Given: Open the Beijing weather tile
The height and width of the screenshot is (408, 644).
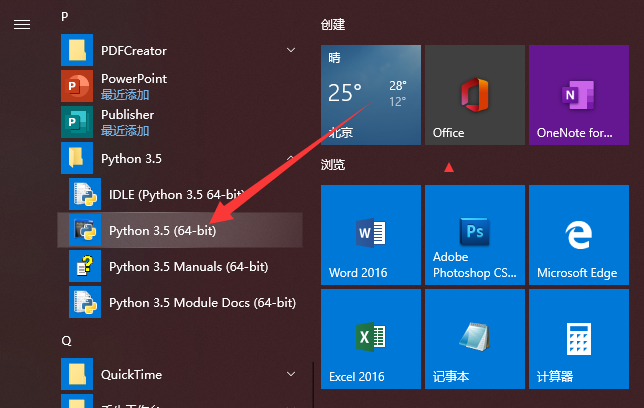Looking at the screenshot, I should click(x=371, y=95).
